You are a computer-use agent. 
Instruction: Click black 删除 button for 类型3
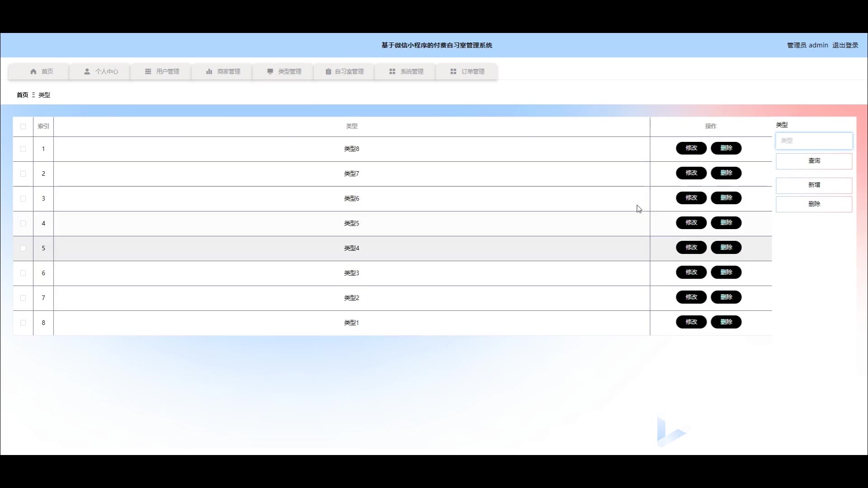[726, 272]
